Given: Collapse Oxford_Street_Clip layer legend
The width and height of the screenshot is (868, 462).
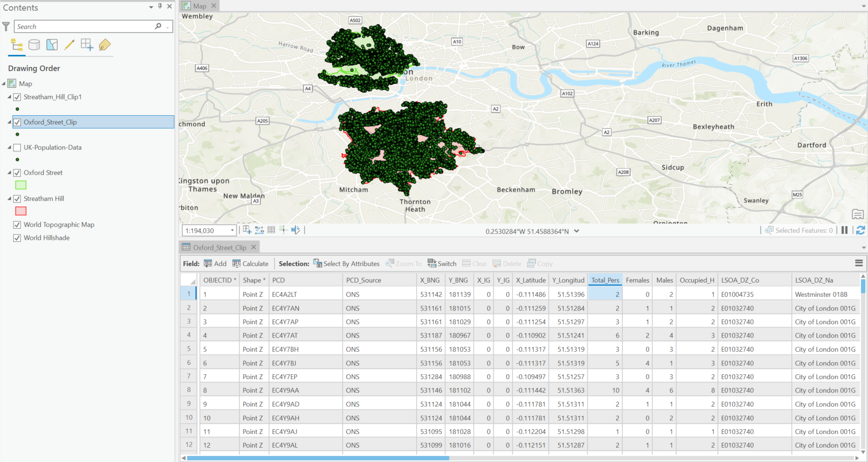Looking at the screenshot, I should (x=9, y=122).
